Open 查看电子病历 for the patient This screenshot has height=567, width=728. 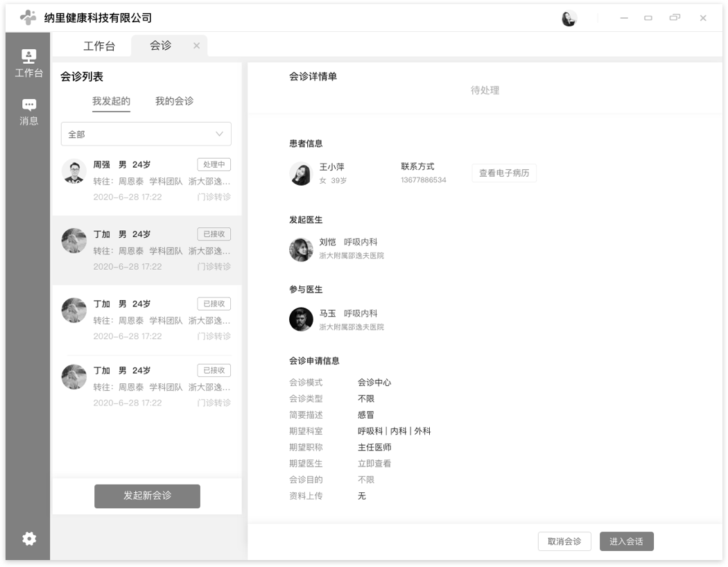pyautogui.click(x=504, y=173)
